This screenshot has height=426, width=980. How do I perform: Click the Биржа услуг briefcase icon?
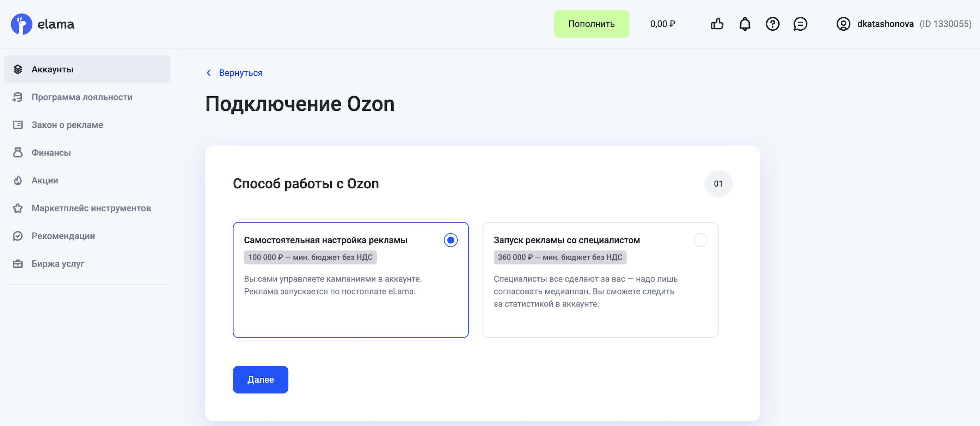point(18,264)
